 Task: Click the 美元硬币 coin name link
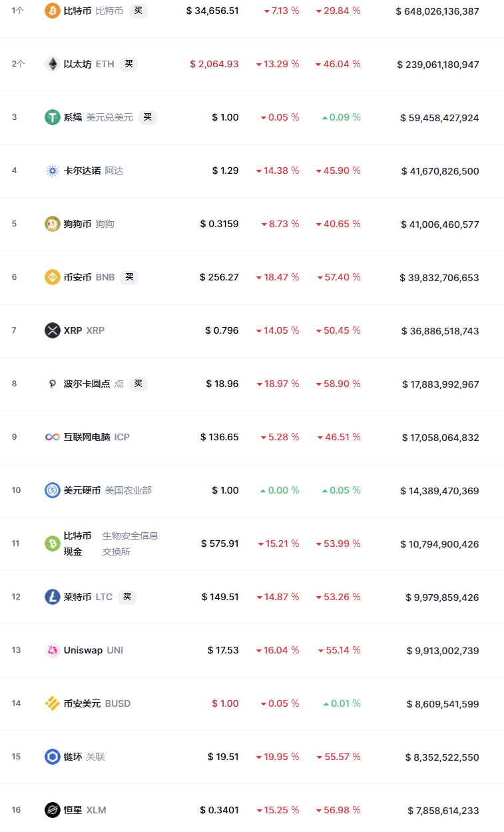point(82,490)
